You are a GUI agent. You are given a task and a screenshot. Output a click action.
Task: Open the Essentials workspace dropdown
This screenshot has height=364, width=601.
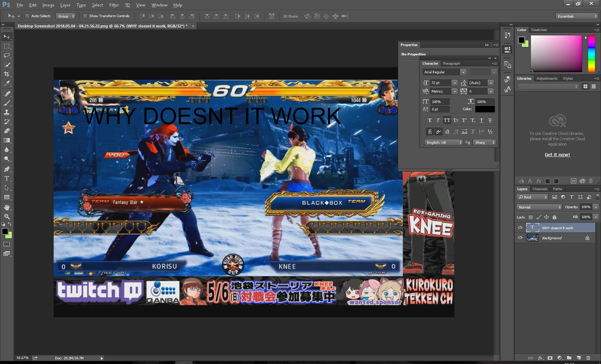pos(577,16)
